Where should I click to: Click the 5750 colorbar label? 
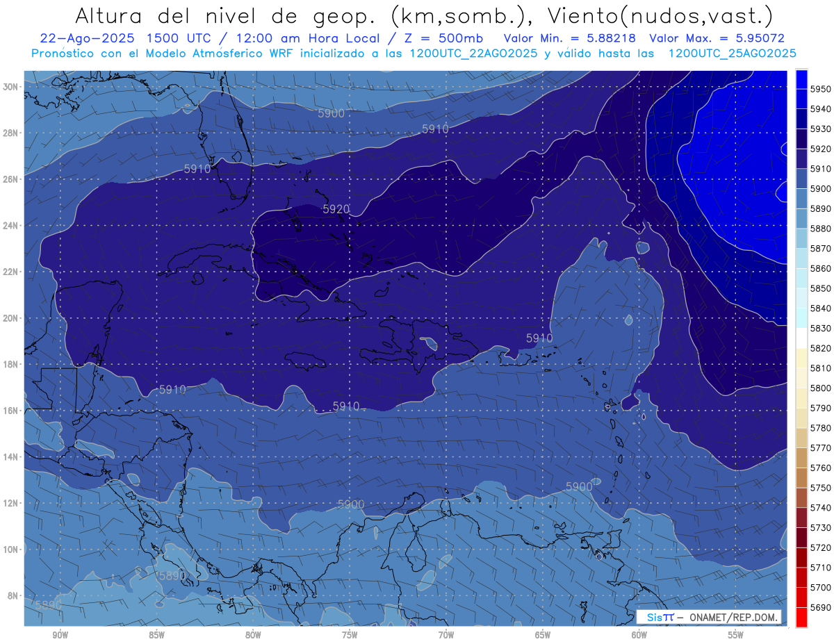[820, 488]
